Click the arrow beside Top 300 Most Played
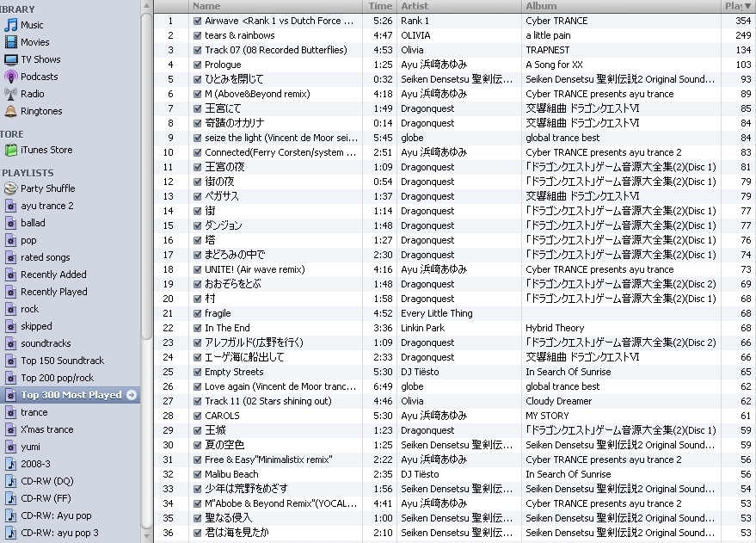 click(x=131, y=395)
